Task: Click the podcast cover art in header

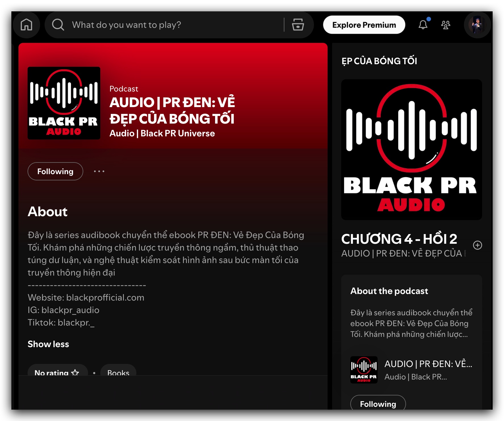Action: [64, 103]
